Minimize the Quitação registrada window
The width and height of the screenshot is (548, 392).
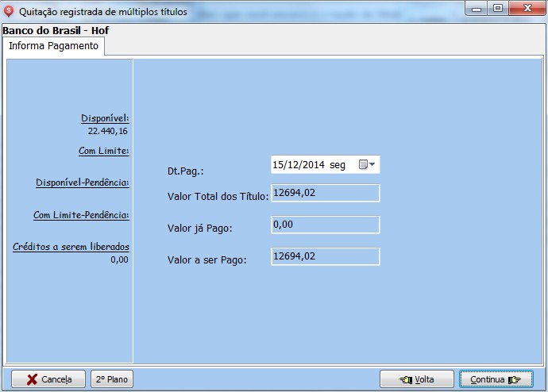click(x=478, y=9)
